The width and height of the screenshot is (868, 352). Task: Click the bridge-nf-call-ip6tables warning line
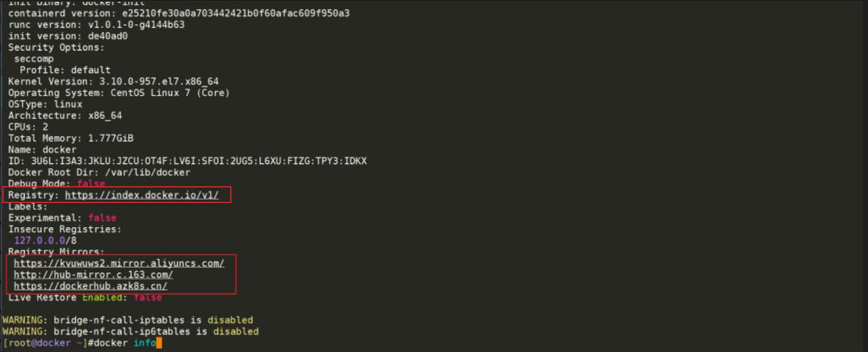pos(131,331)
